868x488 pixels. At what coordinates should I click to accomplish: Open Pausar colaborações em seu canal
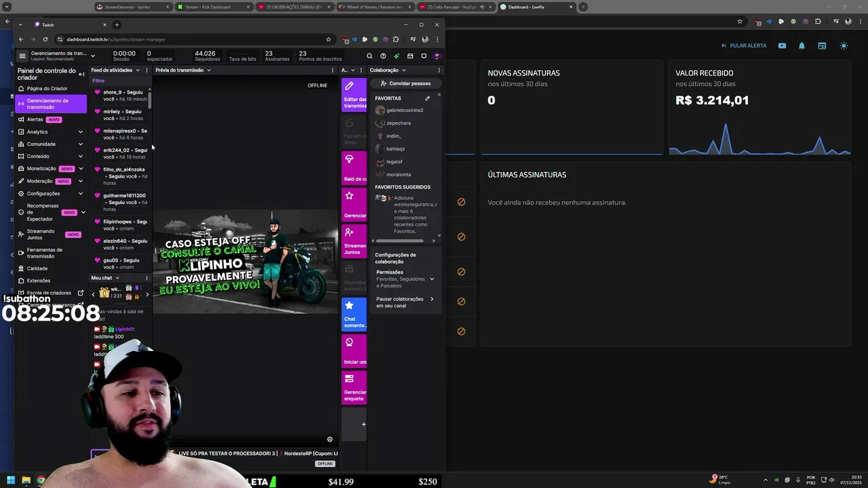click(406, 302)
